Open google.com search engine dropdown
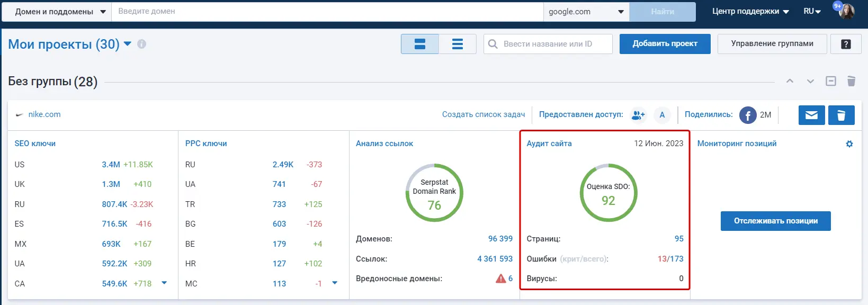Screen dimensions: 868x305 (x=586, y=11)
